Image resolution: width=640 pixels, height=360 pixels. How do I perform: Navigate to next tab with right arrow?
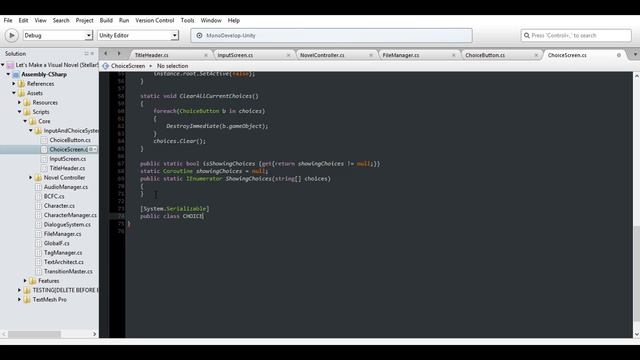(119, 53)
